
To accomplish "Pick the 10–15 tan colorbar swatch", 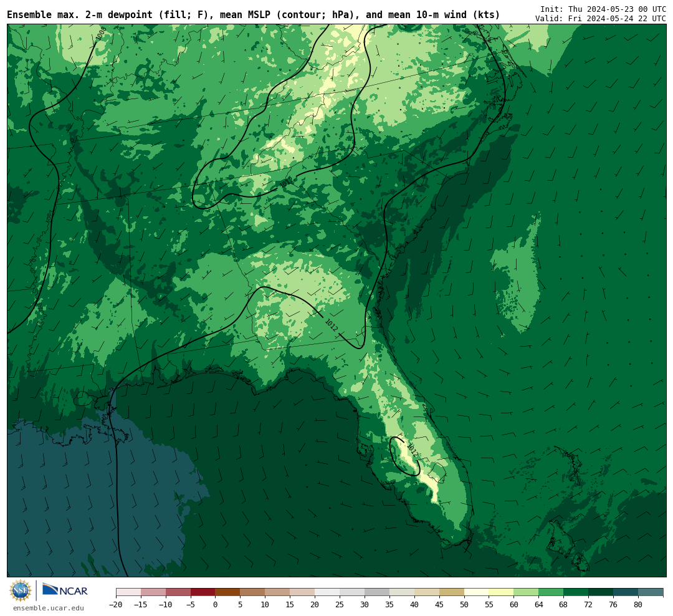I will [x=277, y=592].
